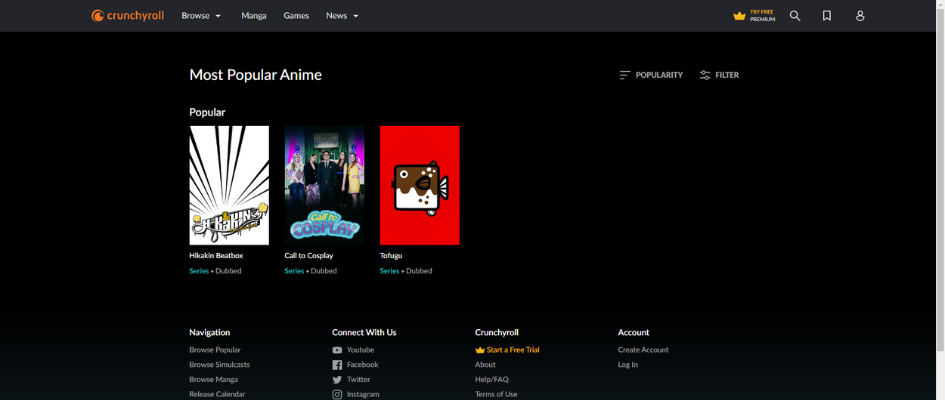Go to Browse Manga footer link
This screenshot has width=945, height=400.
pos(213,380)
